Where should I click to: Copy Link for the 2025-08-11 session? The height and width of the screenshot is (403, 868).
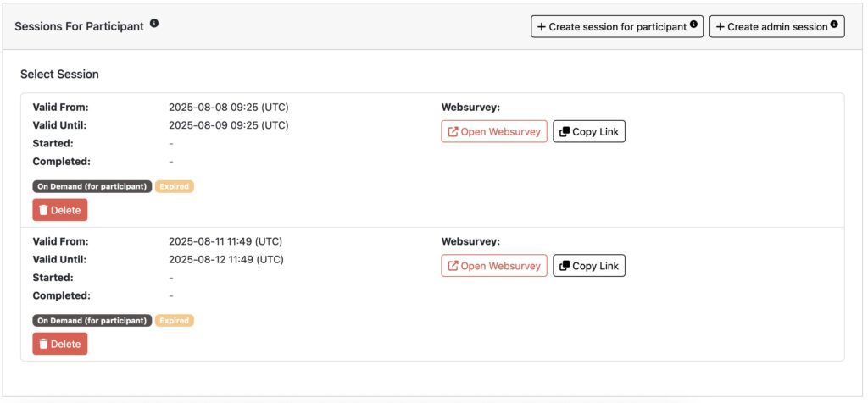click(x=589, y=266)
